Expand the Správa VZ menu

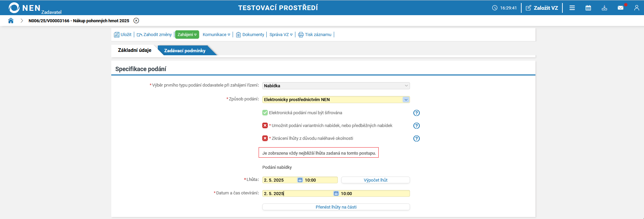(x=281, y=35)
